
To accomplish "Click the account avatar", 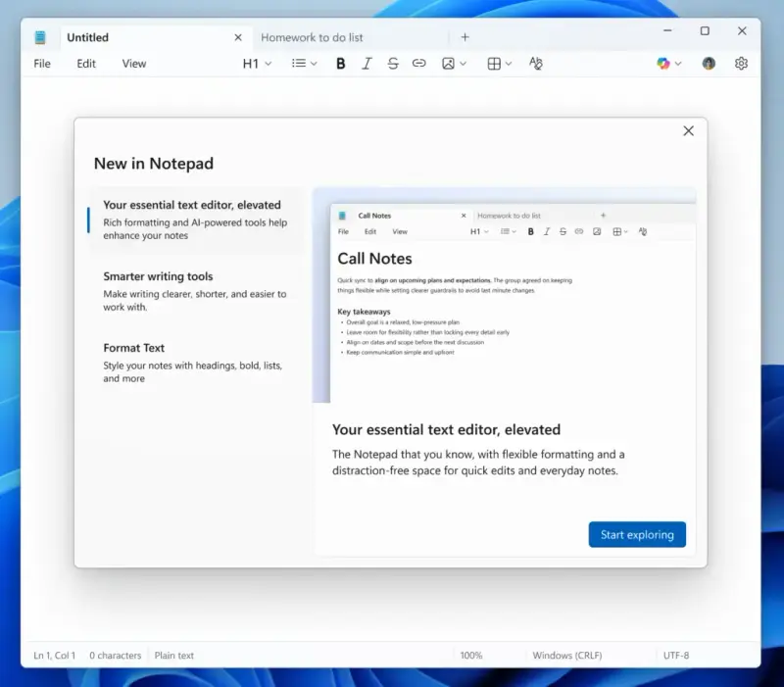I will pos(708,63).
